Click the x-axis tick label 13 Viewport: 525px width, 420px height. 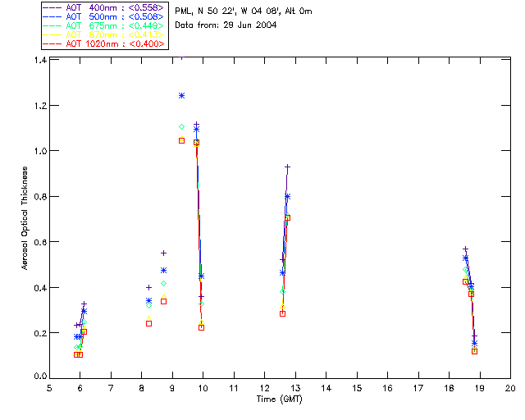point(295,388)
